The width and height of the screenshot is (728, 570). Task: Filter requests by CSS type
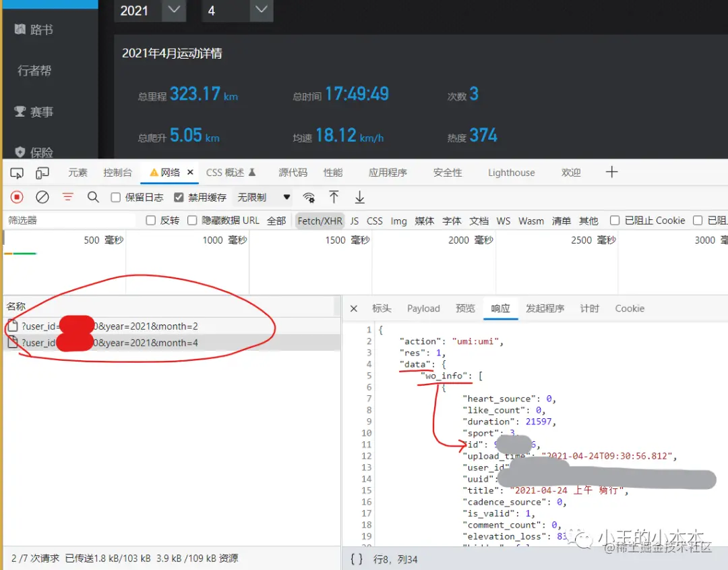(375, 221)
